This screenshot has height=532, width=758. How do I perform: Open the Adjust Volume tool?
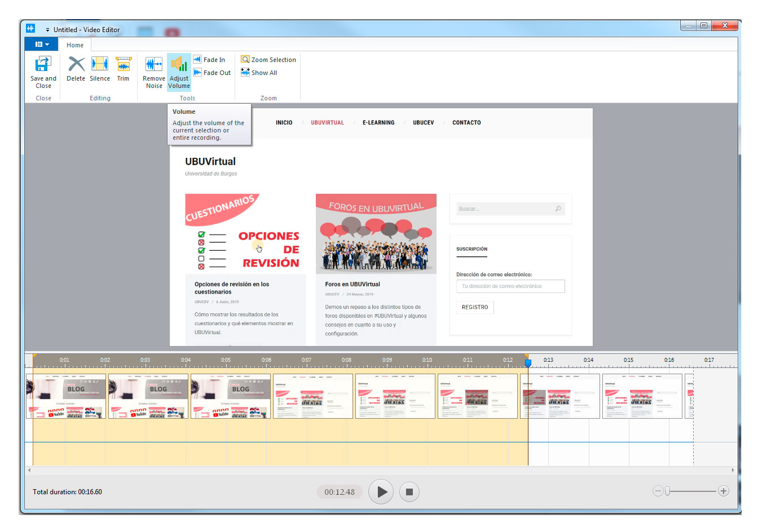coord(179,72)
